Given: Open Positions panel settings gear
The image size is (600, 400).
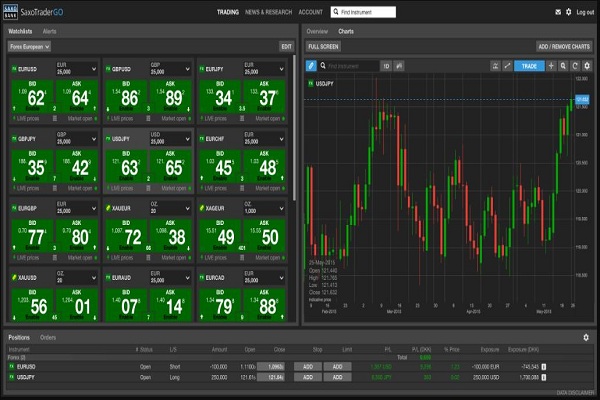Looking at the screenshot, I should coord(586,337).
